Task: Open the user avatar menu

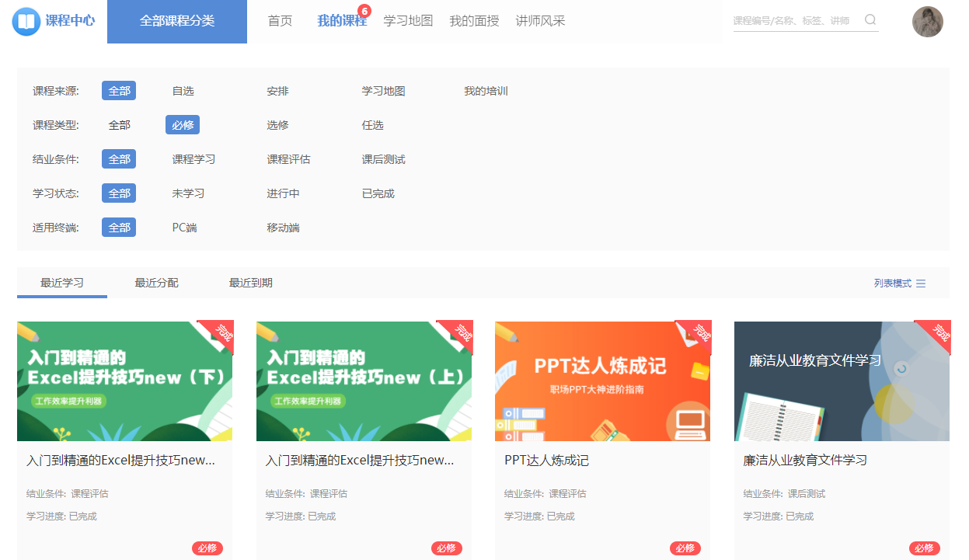Action: [927, 22]
